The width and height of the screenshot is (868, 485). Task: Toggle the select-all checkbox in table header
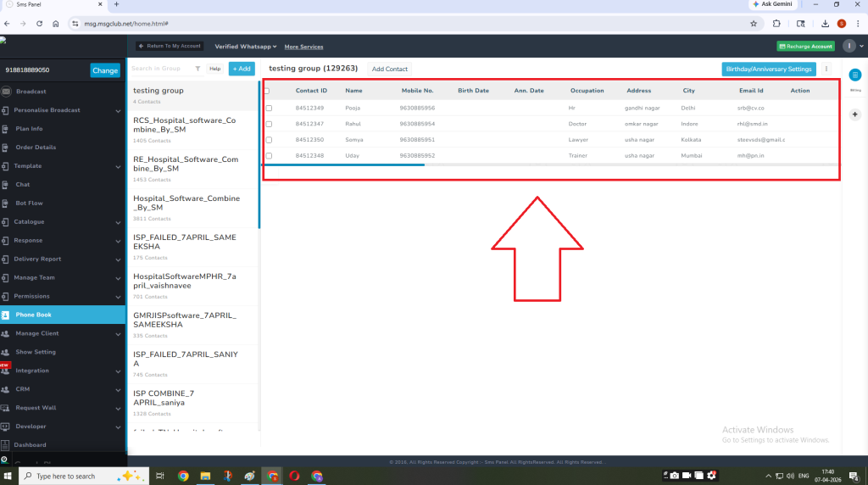(x=266, y=91)
